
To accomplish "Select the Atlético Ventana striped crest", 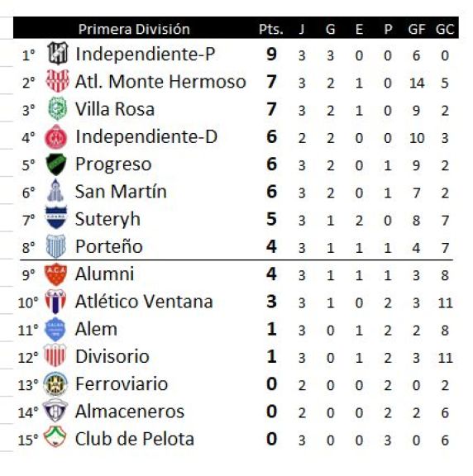I will [x=55, y=301].
